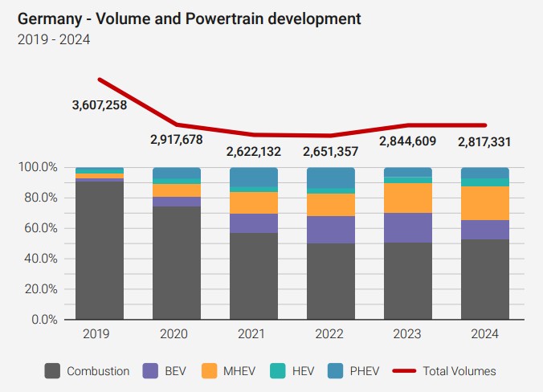Click the Combustion legend color swatch

[53, 371]
